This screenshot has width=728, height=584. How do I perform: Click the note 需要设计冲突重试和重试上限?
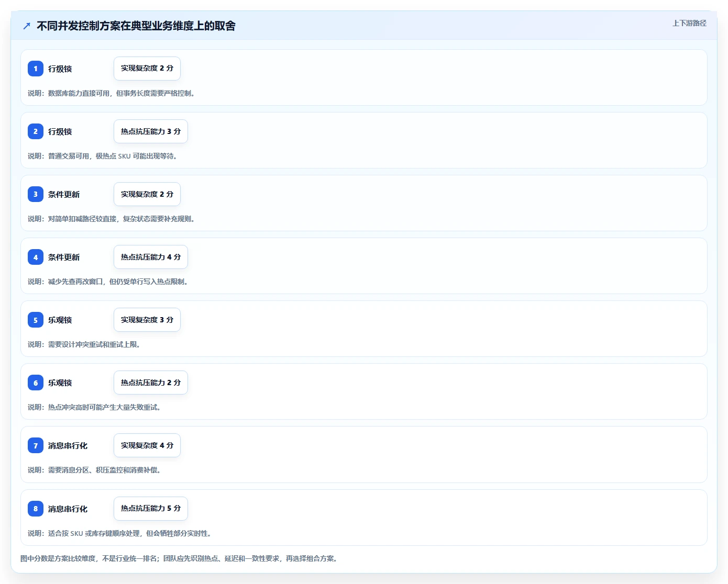pos(84,344)
